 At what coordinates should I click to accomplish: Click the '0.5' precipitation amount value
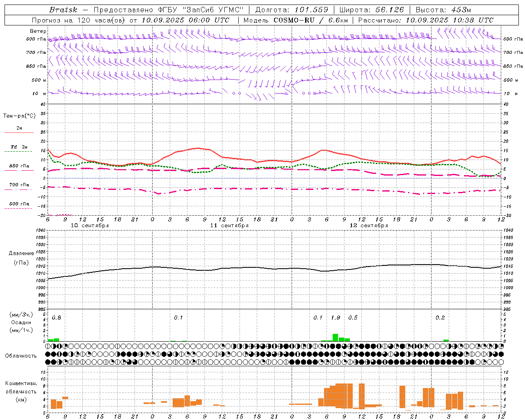click(x=353, y=318)
